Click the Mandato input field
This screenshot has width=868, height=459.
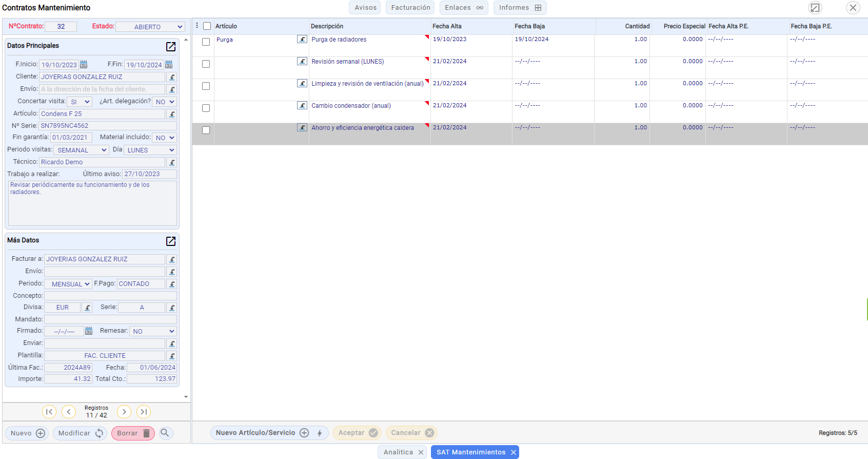coord(110,319)
